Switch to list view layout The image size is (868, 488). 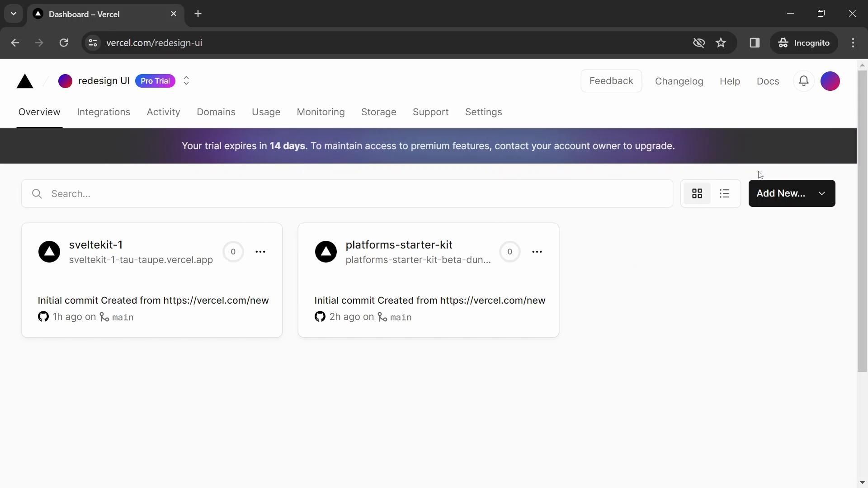[724, 193]
